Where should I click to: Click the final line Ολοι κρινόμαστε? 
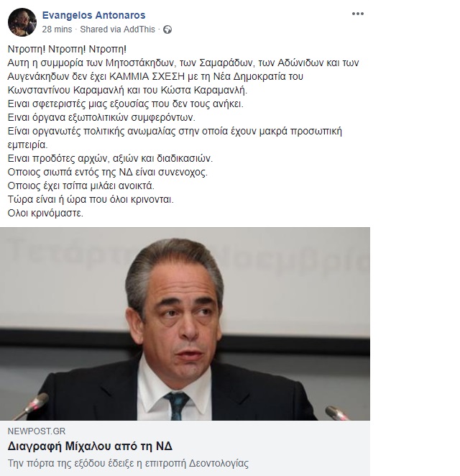tap(45, 213)
